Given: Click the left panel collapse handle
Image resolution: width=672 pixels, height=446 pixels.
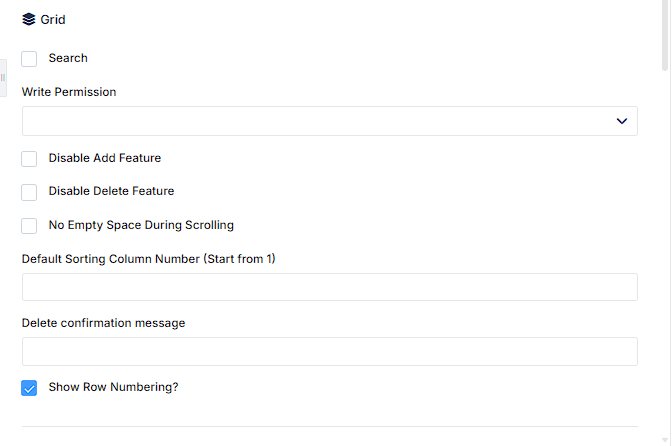Looking at the screenshot, I should [x=3, y=78].
